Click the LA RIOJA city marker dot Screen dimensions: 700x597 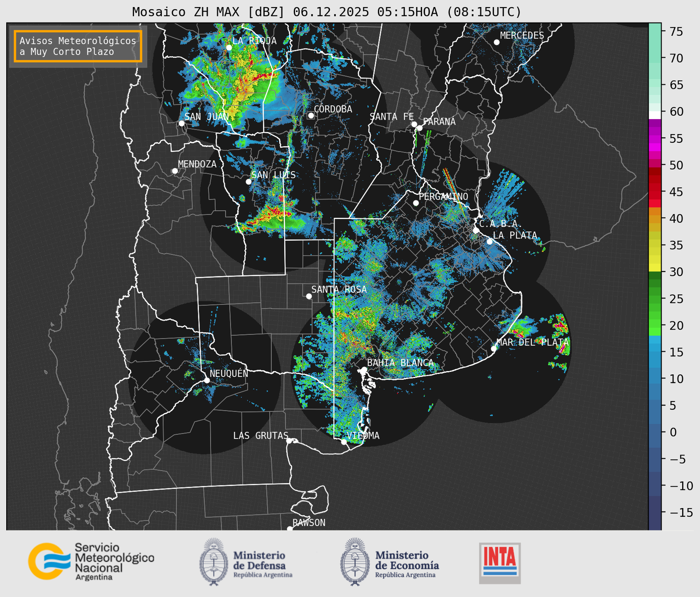229,48
